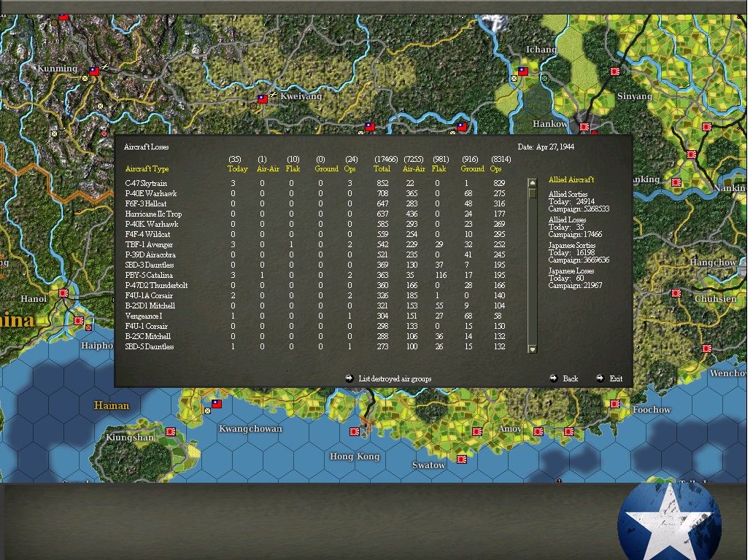Select the Japanese base icon near Haiphong
The width and height of the screenshot is (753, 560).
point(79,321)
